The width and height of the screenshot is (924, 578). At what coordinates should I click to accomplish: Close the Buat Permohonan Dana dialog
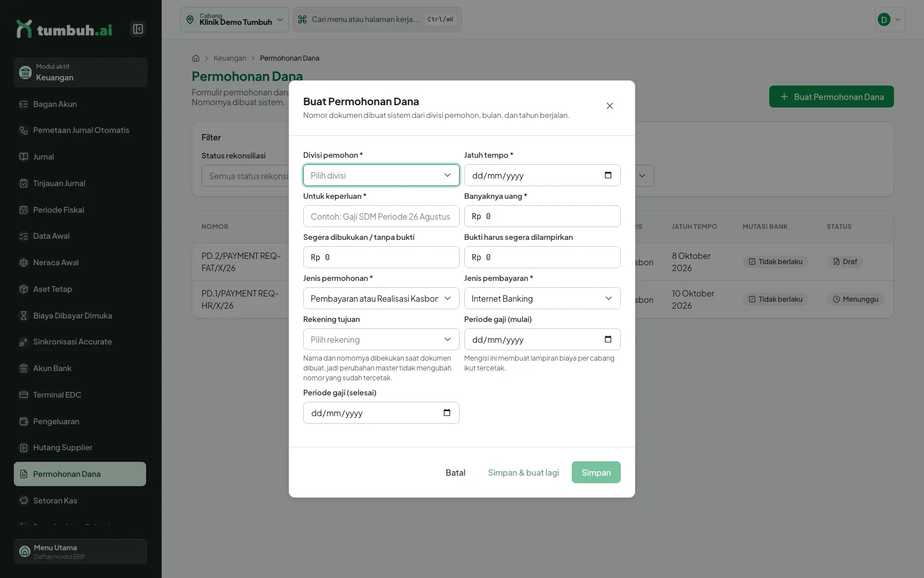point(610,106)
